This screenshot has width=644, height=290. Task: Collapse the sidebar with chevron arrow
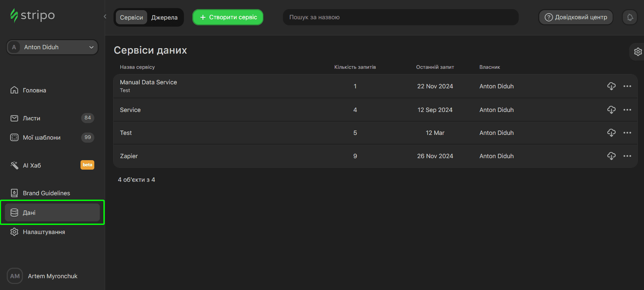105,17
